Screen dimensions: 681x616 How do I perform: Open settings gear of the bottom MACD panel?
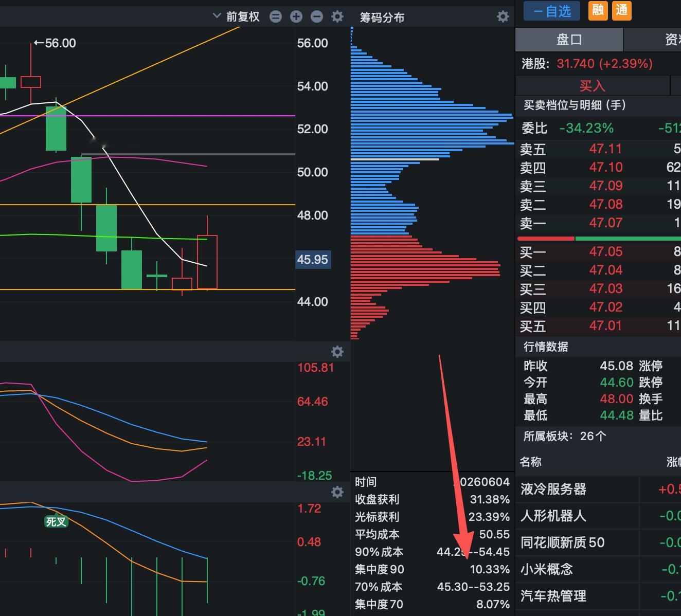tap(337, 492)
